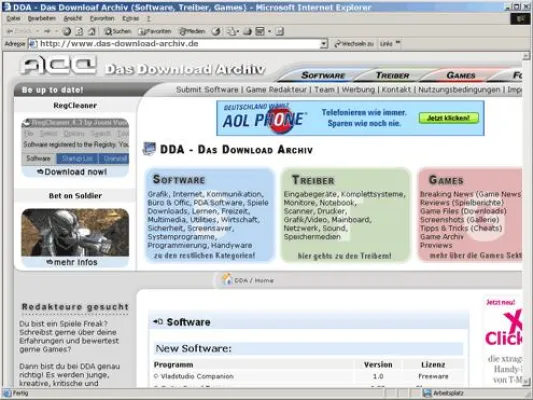Click the arrow icon beside Software heading
The height and width of the screenshot is (400, 533).
tap(158, 321)
